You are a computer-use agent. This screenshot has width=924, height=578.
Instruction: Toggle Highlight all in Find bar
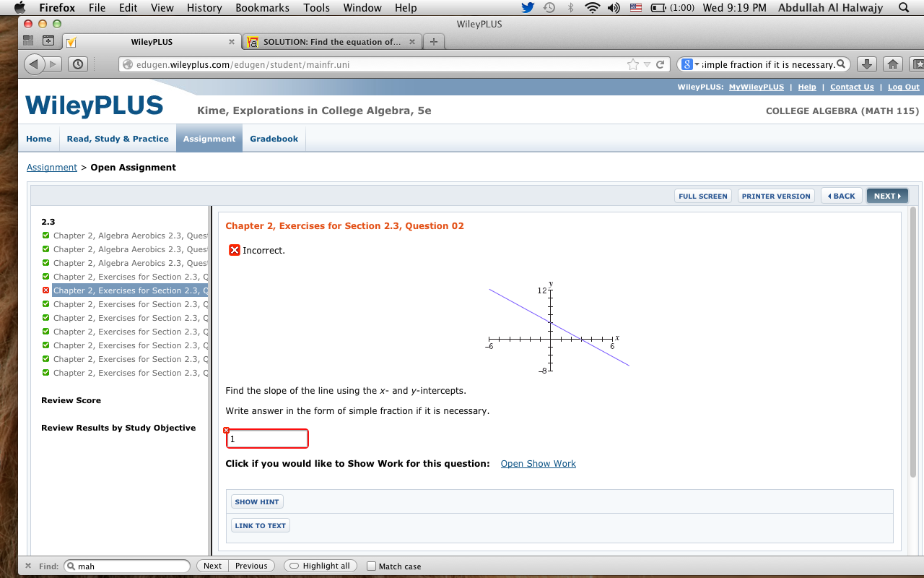click(320, 566)
